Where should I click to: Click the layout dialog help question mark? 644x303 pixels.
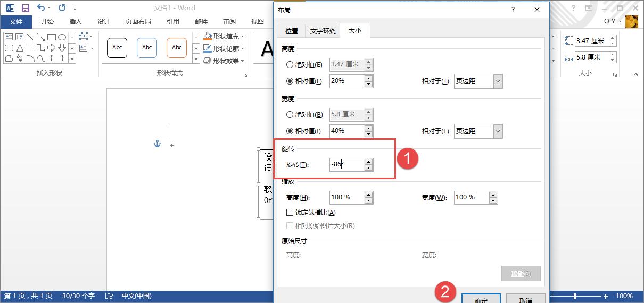coord(513,10)
